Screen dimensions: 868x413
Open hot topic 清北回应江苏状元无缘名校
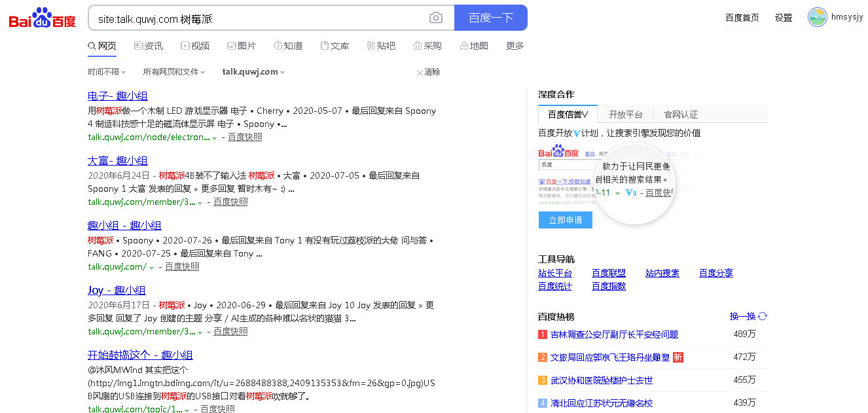(602, 403)
